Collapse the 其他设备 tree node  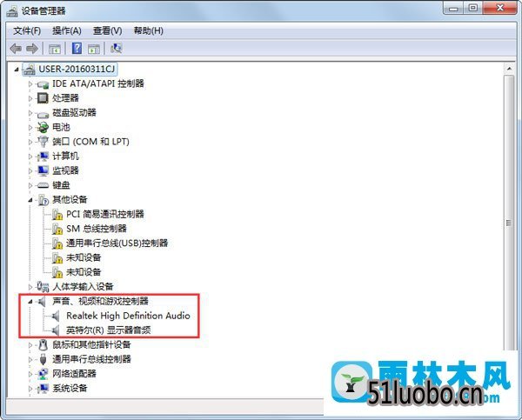tap(30, 200)
